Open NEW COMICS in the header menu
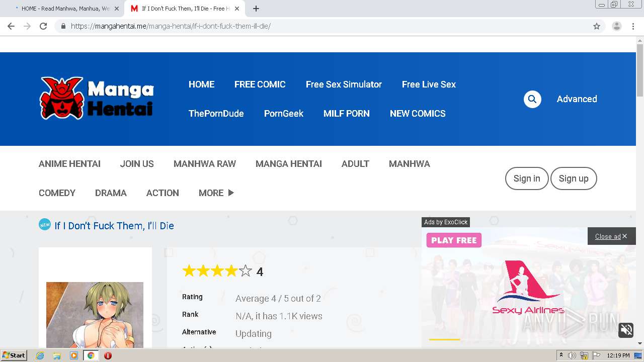Viewport: 644px width, 362px height. (x=418, y=114)
